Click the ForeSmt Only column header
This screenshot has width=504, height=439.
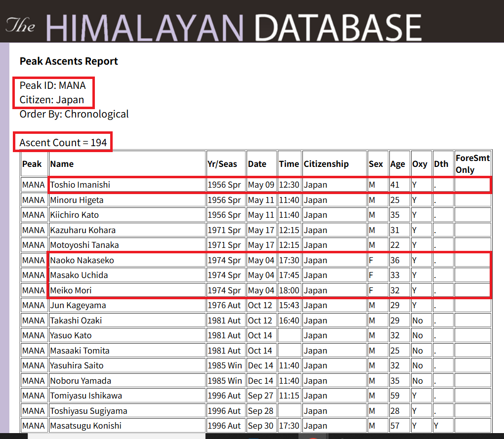pyautogui.click(x=472, y=164)
